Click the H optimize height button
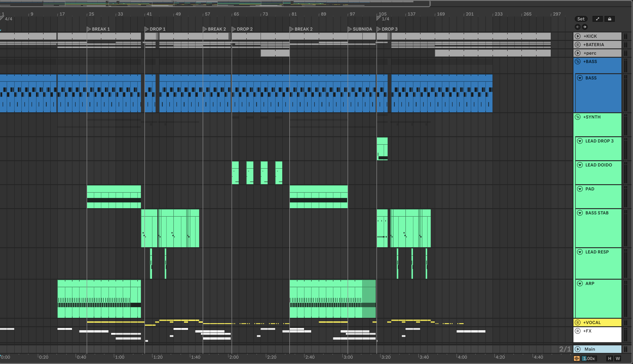 [609, 358]
